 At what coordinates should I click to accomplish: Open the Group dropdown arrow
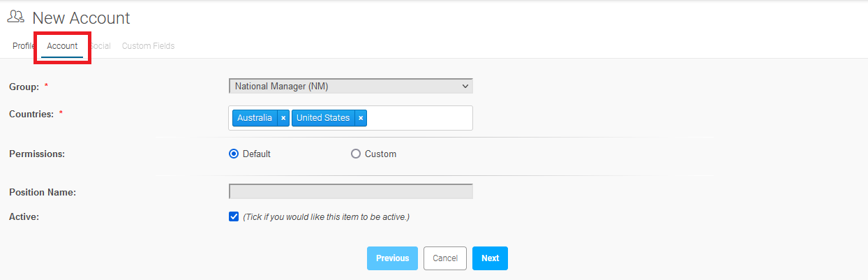[x=465, y=87]
